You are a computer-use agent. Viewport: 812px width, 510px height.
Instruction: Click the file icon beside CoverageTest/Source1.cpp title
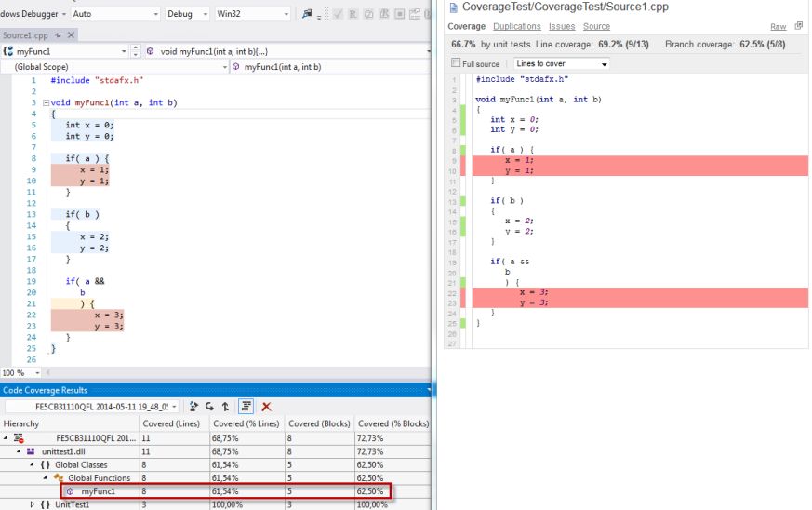click(x=454, y=7)
